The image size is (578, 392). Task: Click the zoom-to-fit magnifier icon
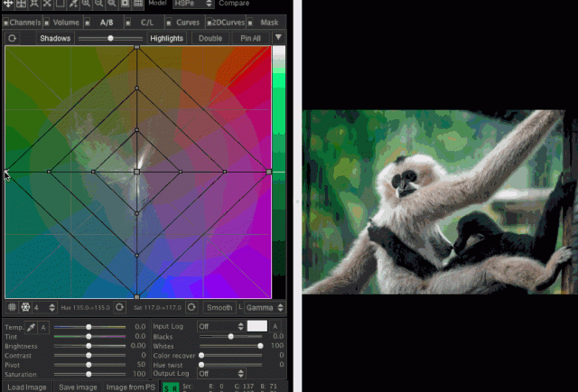coord(112,4)
